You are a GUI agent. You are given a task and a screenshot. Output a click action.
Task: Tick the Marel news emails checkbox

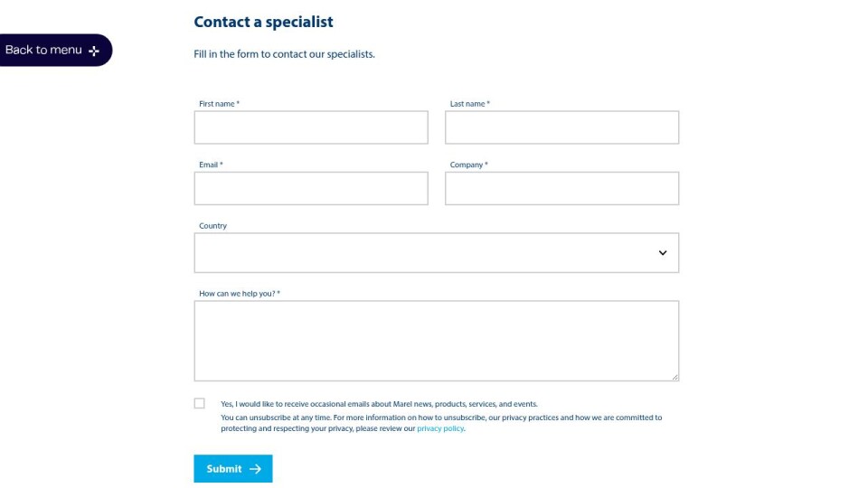coord(199,403)
